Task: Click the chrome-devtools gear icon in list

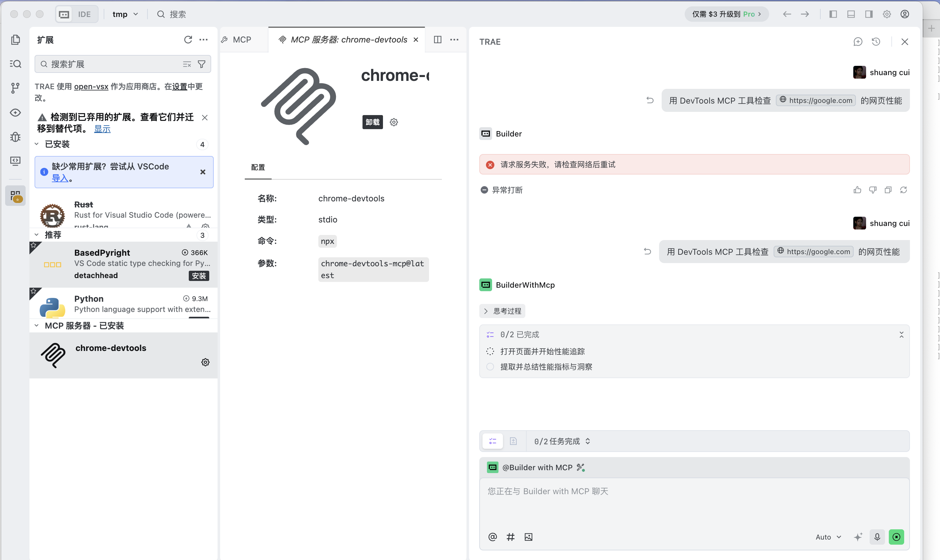Action: tap(205, 362)
